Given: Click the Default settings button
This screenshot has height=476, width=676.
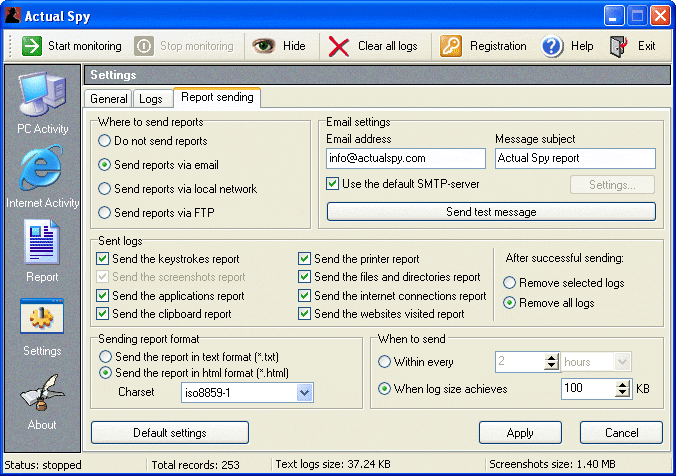Looking at the screenshot, I should coord(170,432).
